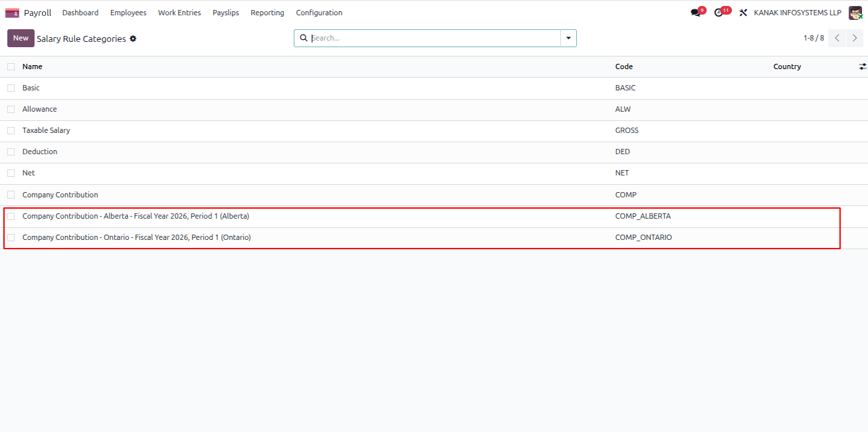Screen dimensions: 868x432
Task: Open the messages chat icon
Action: point(696,13)
